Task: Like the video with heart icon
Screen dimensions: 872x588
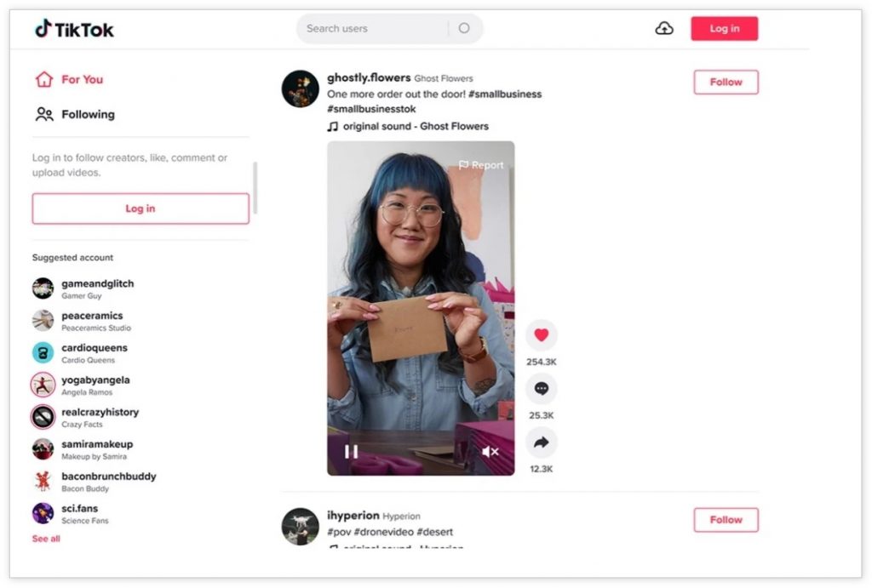Action: 541,335
